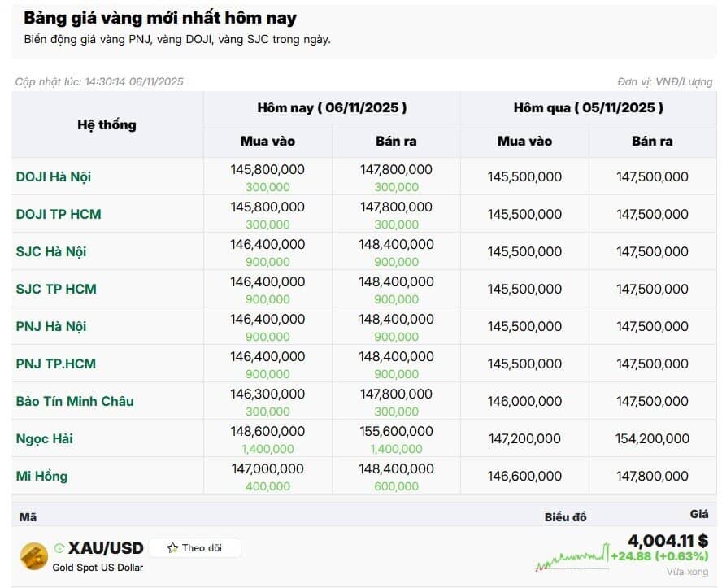Select Ngọc Hải today's sell price 155,600,000

pos(396,431)
